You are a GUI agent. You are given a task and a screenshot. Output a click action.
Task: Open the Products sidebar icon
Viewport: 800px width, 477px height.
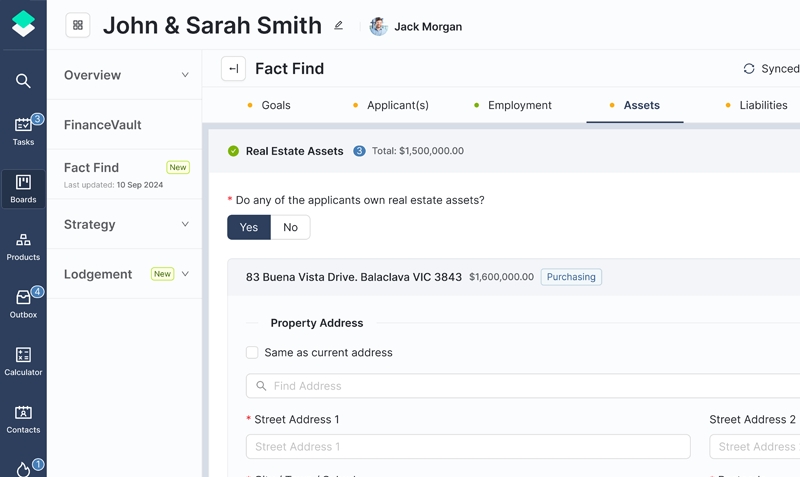pyautogui.click(x=23, y=246)
